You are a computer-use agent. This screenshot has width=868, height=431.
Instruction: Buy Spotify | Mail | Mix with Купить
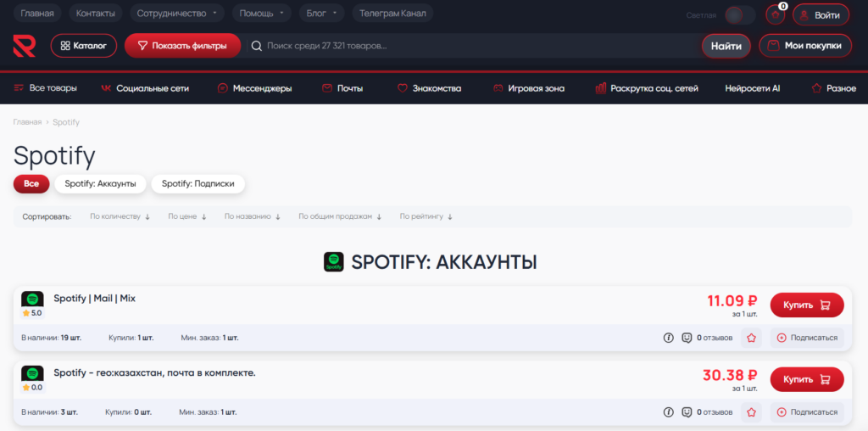807,305
